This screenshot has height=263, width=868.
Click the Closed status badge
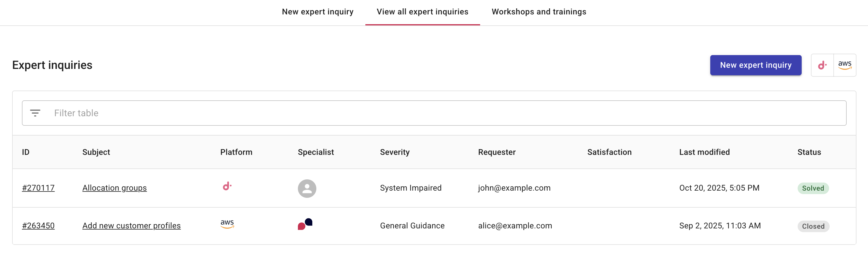coord(813,226)
